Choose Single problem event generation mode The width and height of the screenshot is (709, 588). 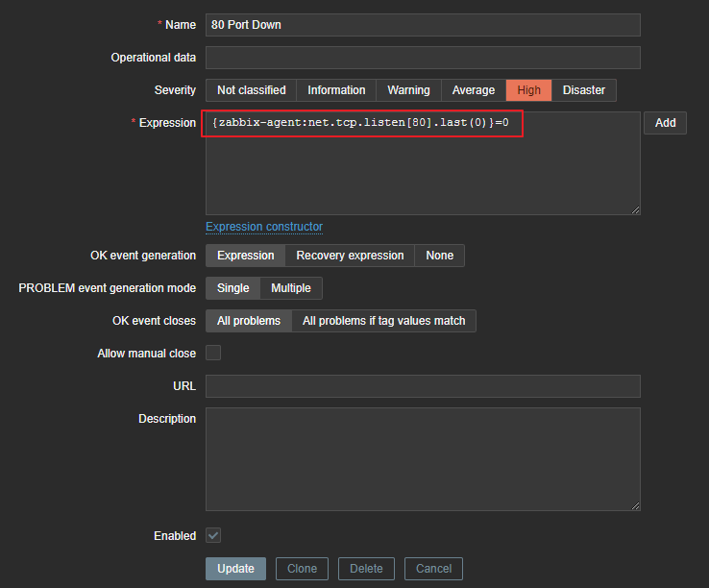pos(232,288)
